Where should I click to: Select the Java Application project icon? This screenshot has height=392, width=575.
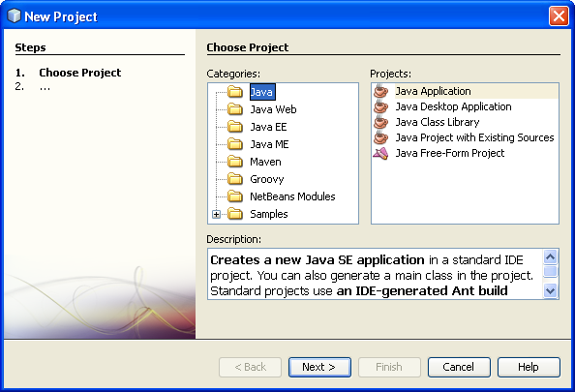(380, 91)
